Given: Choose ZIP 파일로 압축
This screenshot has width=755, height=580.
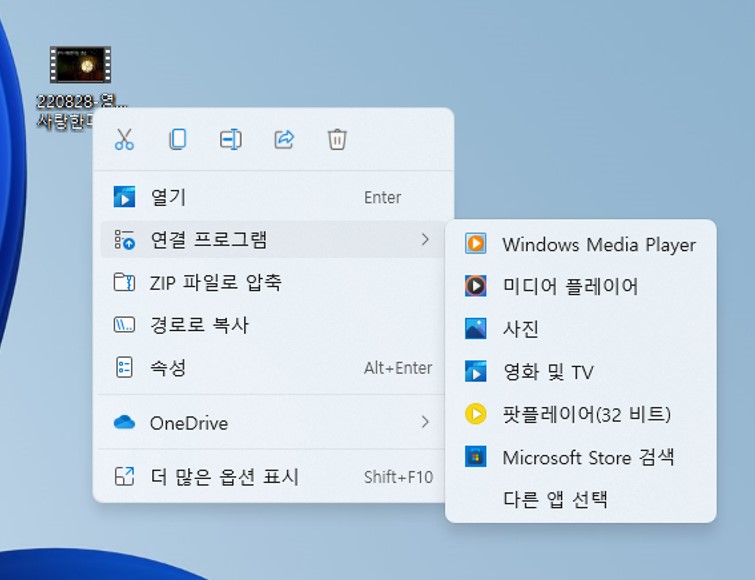Looking at the screenshot, I should (273, 282).
